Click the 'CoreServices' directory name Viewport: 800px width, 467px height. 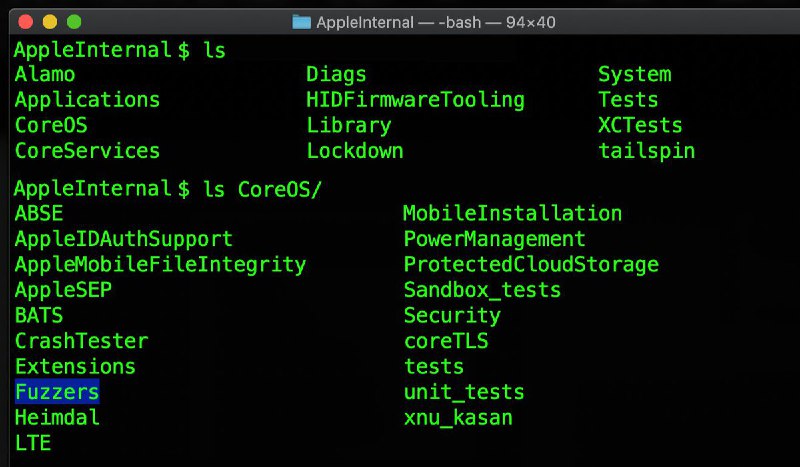(x=87, y=151)
